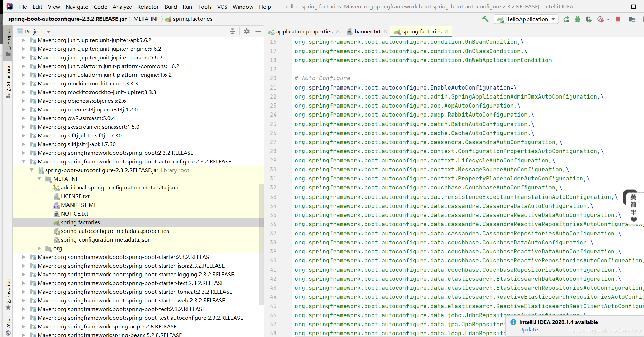Expand Maven spring-boot:2.3.2.RELEASE node
The width and height of the screenshot is (644, 337).
(x=23, y=153)
